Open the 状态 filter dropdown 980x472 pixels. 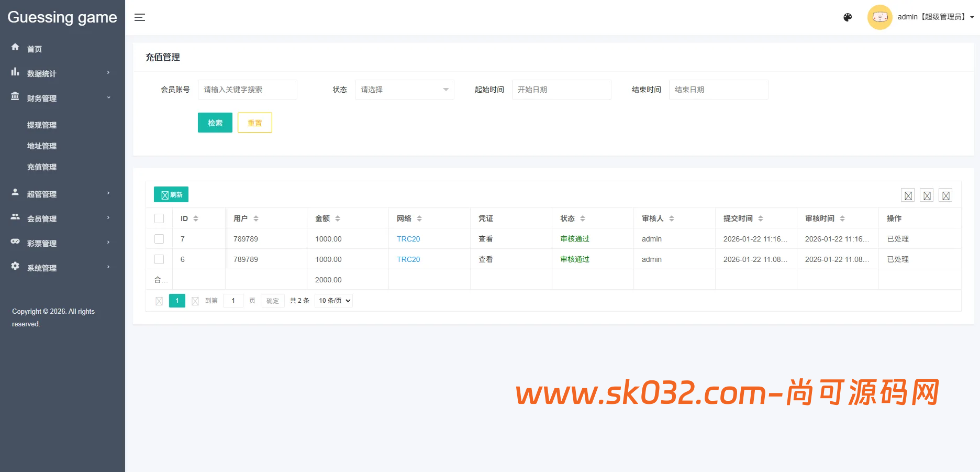[404, 90]
